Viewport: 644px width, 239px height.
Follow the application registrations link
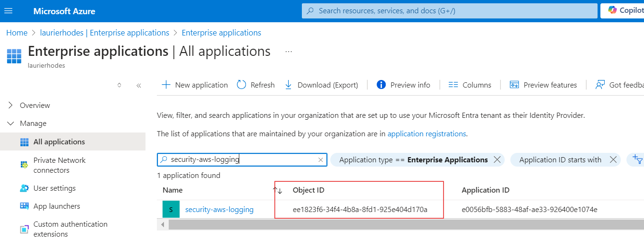[427, 134]
